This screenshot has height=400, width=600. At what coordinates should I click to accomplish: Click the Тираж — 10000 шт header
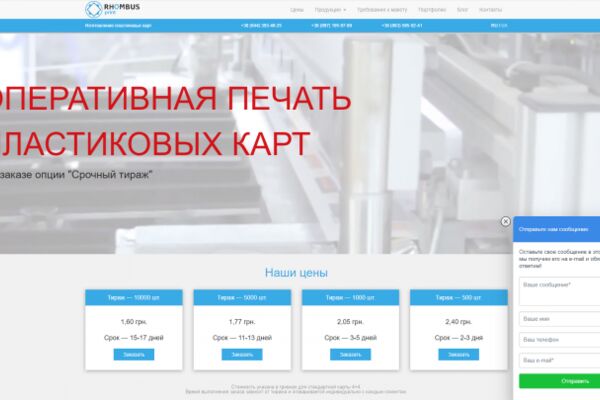tap(134, 297)
